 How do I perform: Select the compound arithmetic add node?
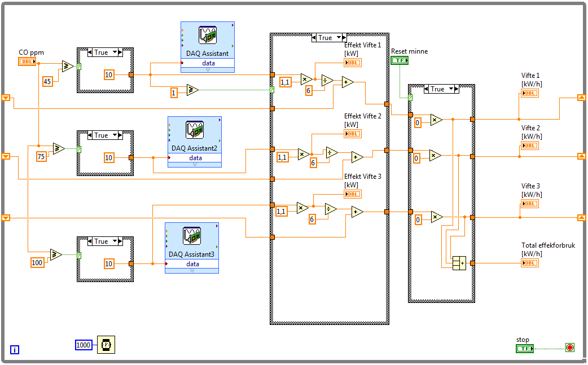(459, 263)
